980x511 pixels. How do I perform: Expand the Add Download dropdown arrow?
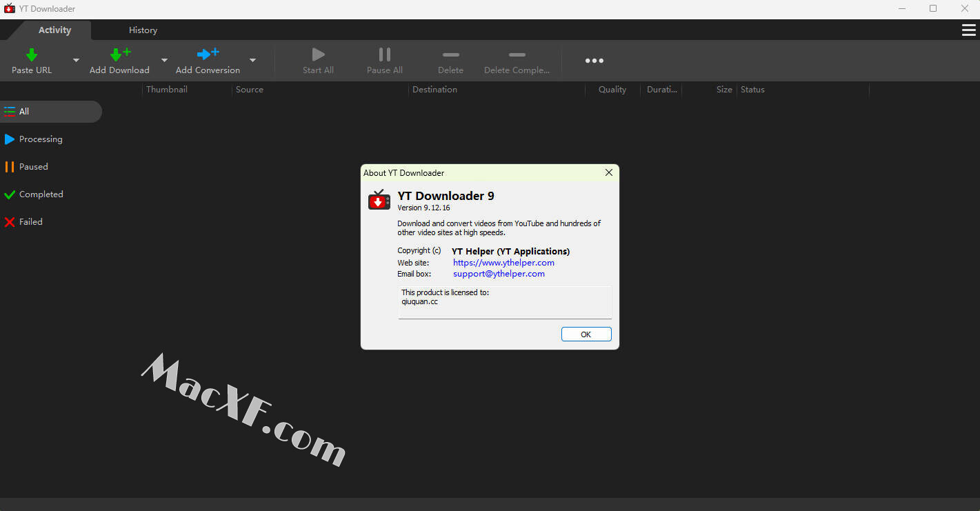pyautogui.click(x=164, y=60)
